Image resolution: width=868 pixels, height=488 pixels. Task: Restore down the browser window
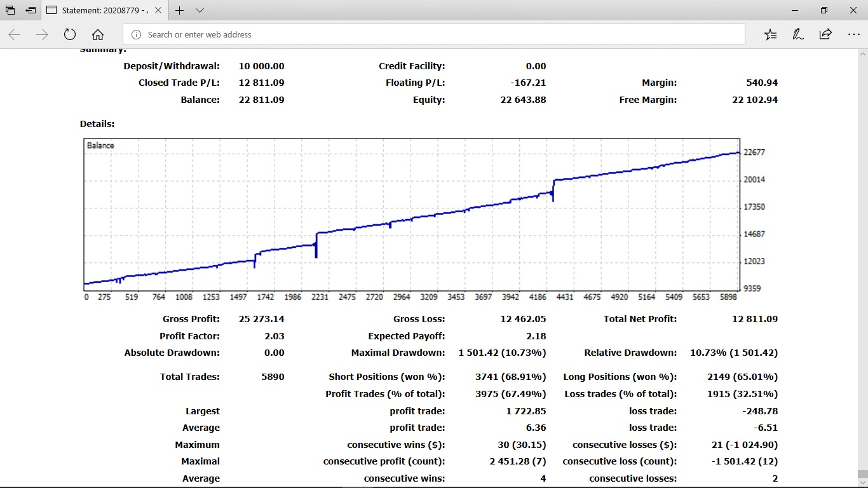pos(824,11)
